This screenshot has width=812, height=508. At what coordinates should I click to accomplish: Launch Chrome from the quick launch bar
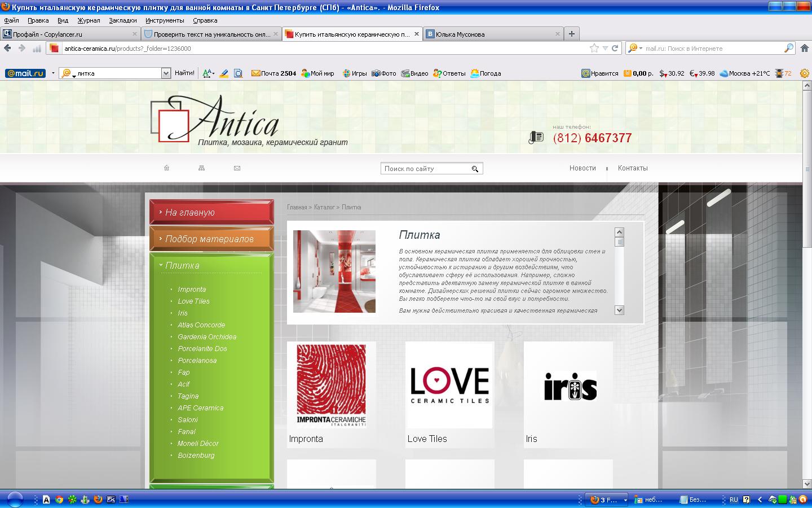click(59, 500)
